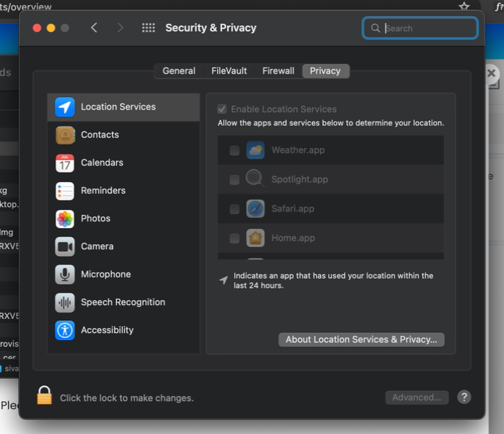504x434 pixels.
Task: Toggle the Safari.app location checkbox
Action: coord(235,209)
